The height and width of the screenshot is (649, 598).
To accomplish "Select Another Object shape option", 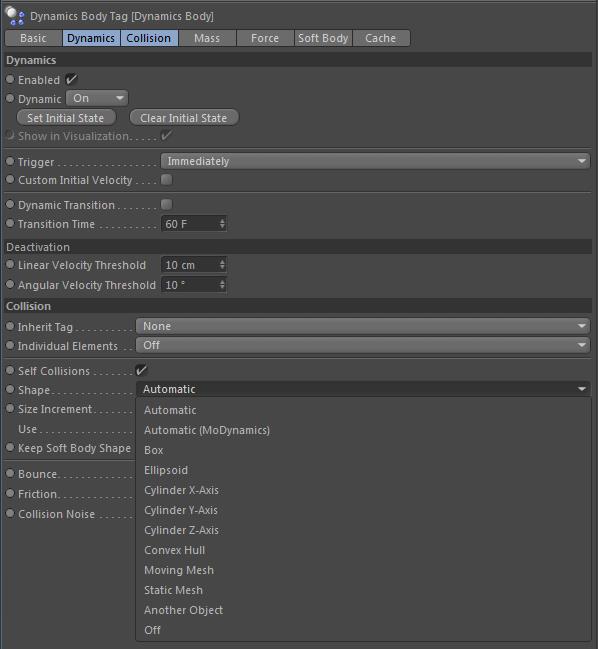I will pos(363,610).
